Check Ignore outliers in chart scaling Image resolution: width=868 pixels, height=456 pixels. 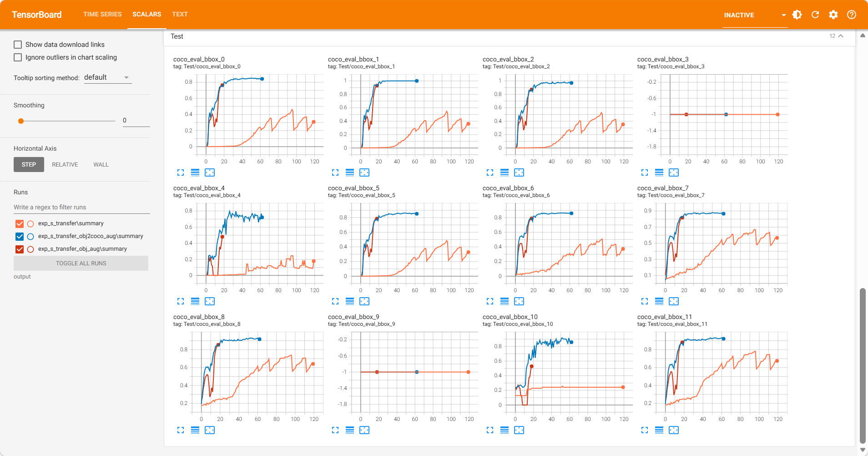[18, 57]
